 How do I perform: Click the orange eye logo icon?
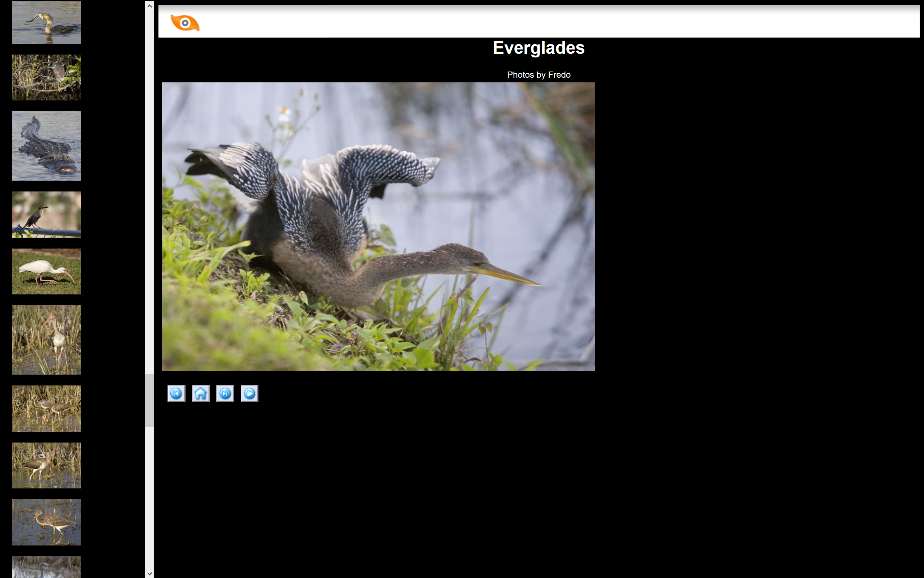tap(185, 22)
